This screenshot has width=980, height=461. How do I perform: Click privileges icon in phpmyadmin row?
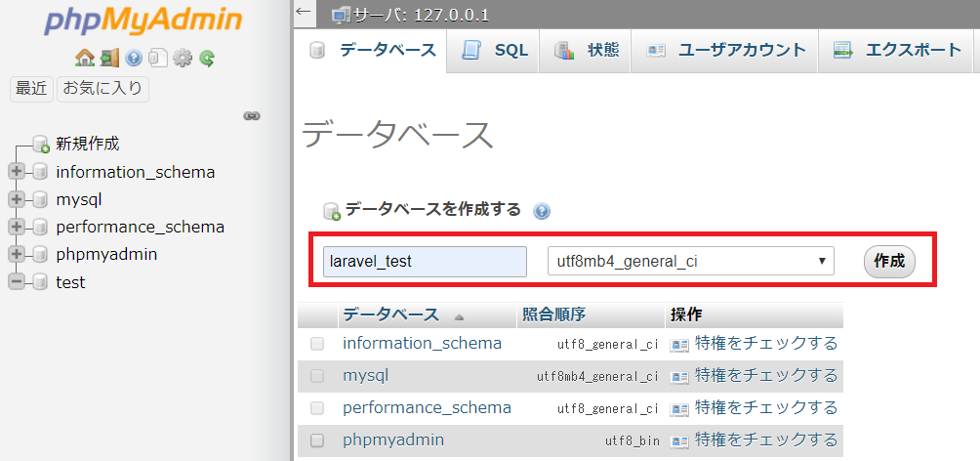click(679, 441)
